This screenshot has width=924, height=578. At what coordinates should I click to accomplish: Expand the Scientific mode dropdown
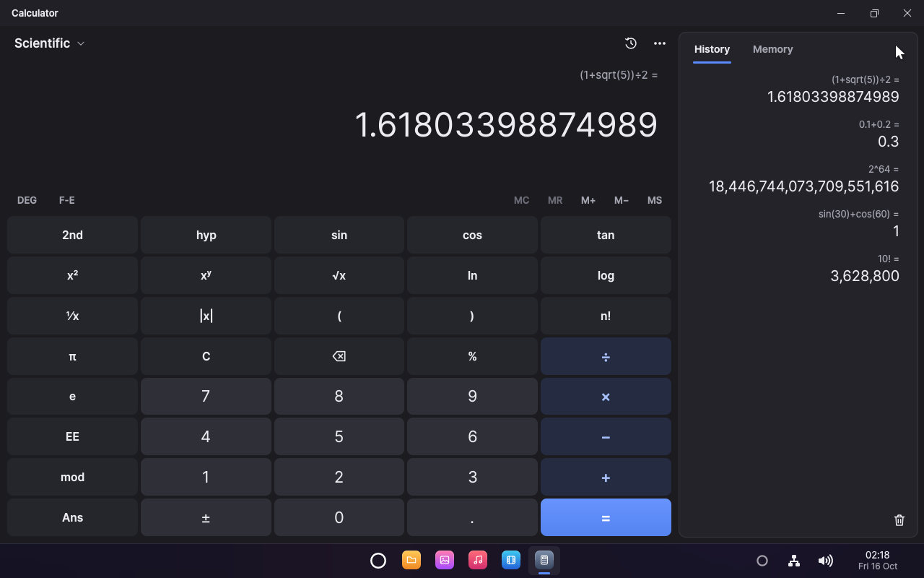(x=50, y=43)
